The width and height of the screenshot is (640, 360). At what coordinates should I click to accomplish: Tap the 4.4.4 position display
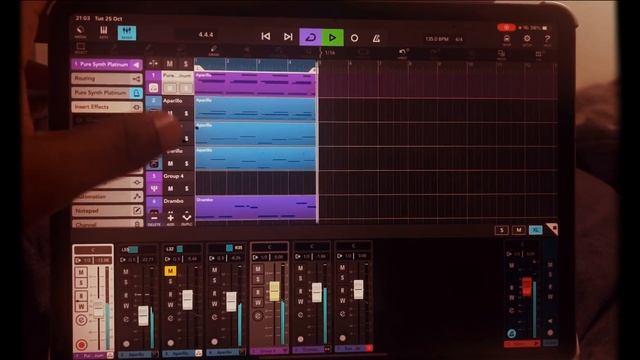tap(205, 35)
